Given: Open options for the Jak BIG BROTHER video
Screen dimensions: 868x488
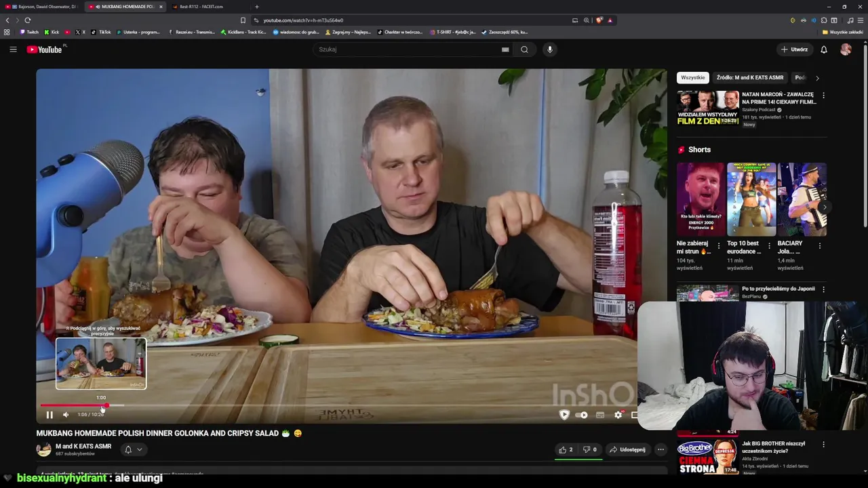Looking at the screenshot, I should tap(823, 445).
